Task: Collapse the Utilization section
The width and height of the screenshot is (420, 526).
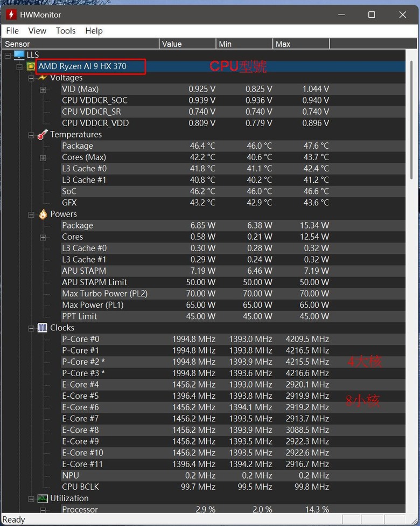Action: click(x=31, y=499)
